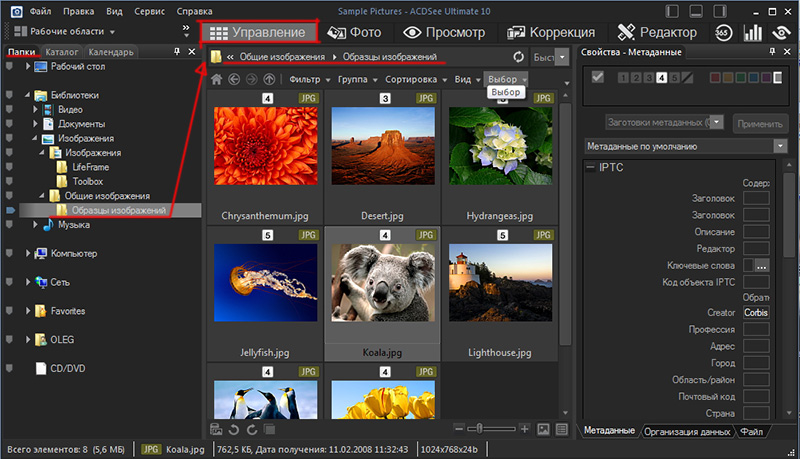The width and height of the screenshot is (800, 459).
Task: Set rating 5 in Properties panel
Action: pos(674,78)
